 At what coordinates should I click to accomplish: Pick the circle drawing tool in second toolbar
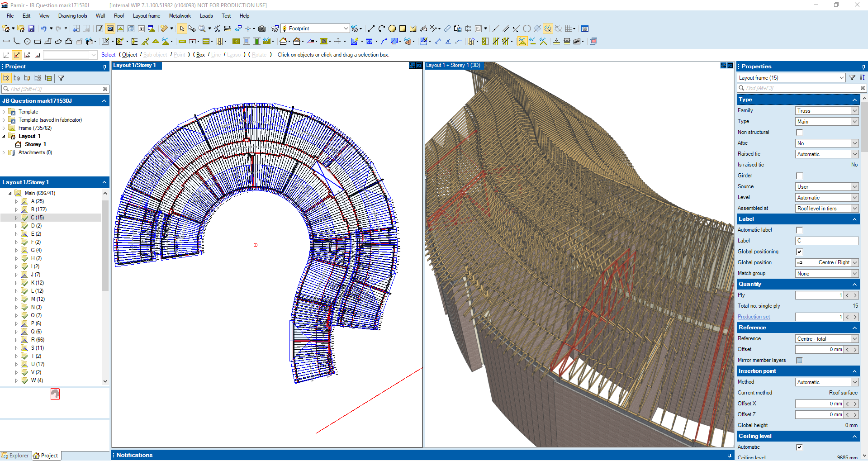[27, 42]
